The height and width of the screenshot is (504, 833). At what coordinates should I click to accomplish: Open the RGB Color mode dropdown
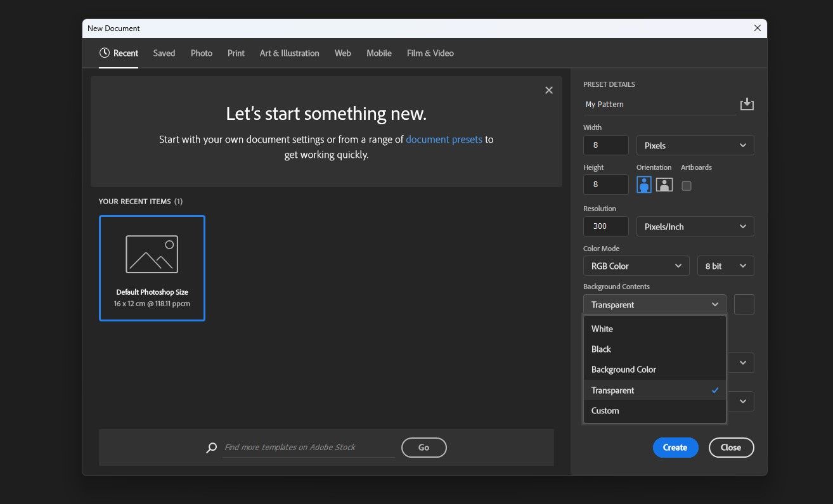click(636, 266)
